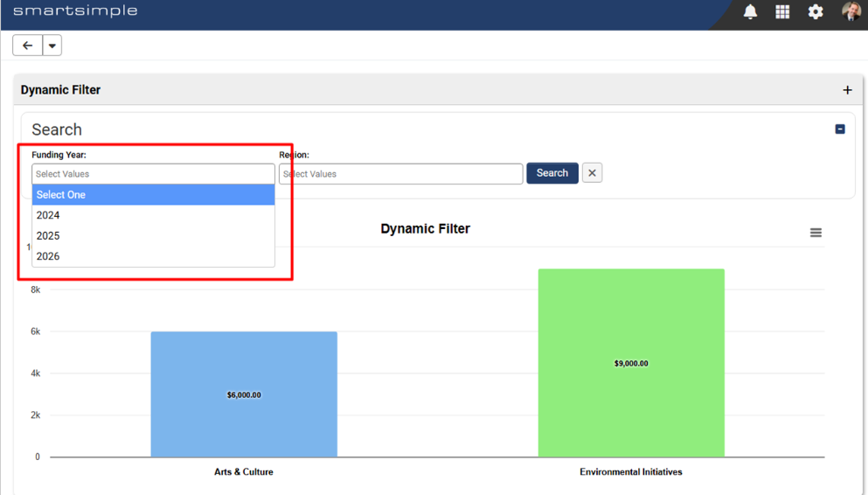This screenshot has height=495, width=868.
Task: Click the 6k y-axis label
Action: click(36, 331)
